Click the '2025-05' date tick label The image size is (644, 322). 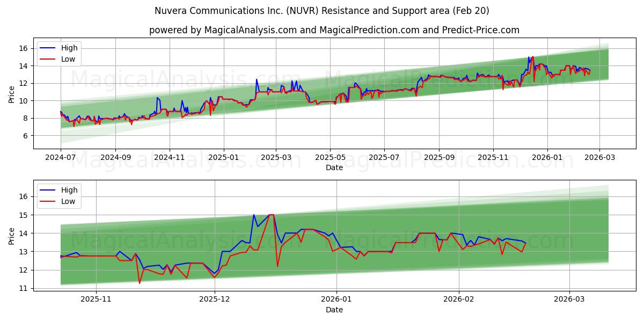[330, 157]
